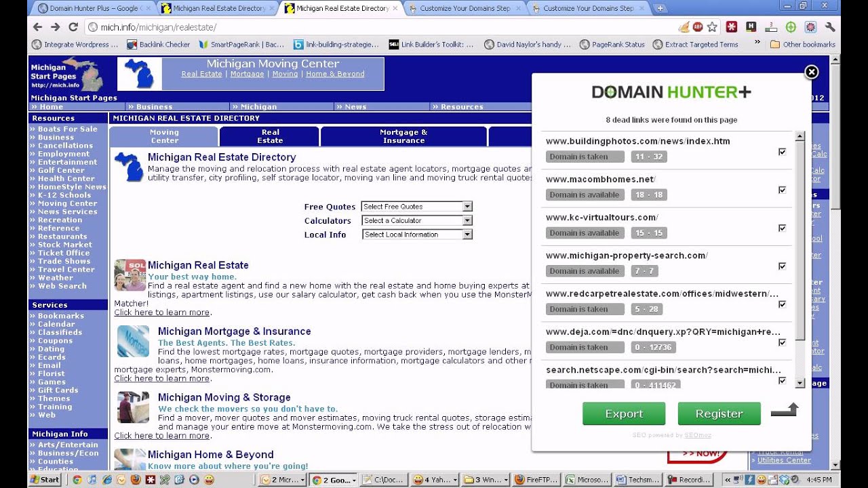Uncheck the buildingphotos.com checkbox

pos(782,152)
